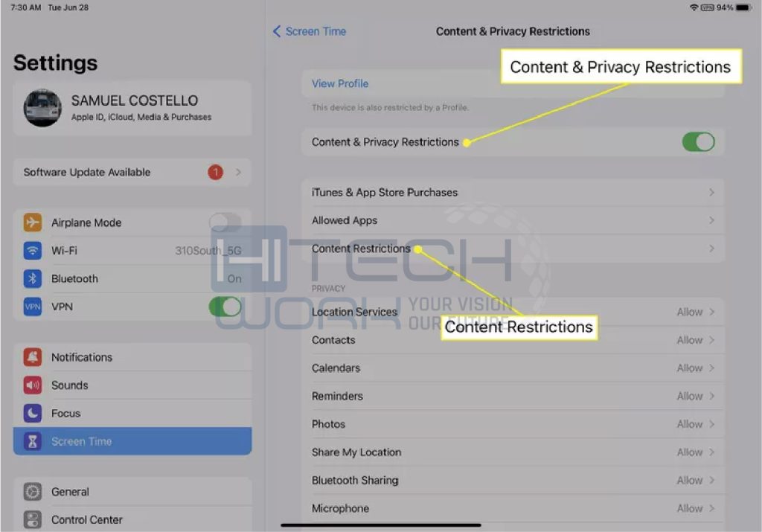Open Microphone privacy row
762x532 pixels.
513,509
